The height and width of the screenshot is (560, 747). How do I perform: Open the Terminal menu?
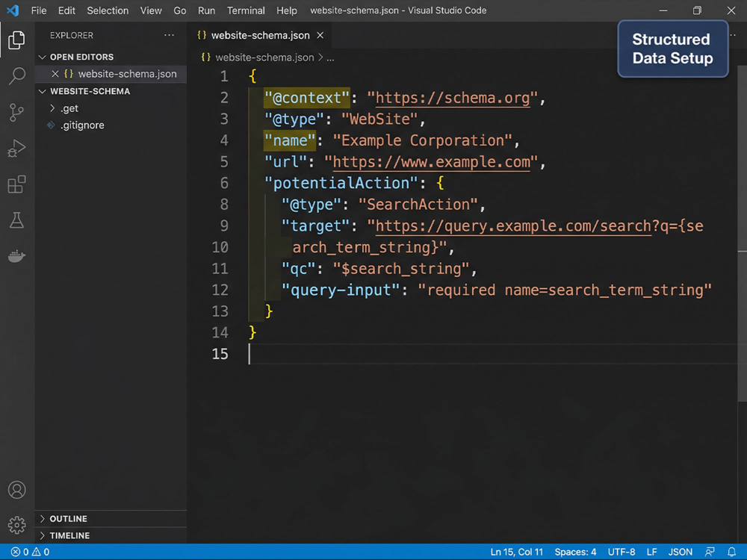pos(245,10)
